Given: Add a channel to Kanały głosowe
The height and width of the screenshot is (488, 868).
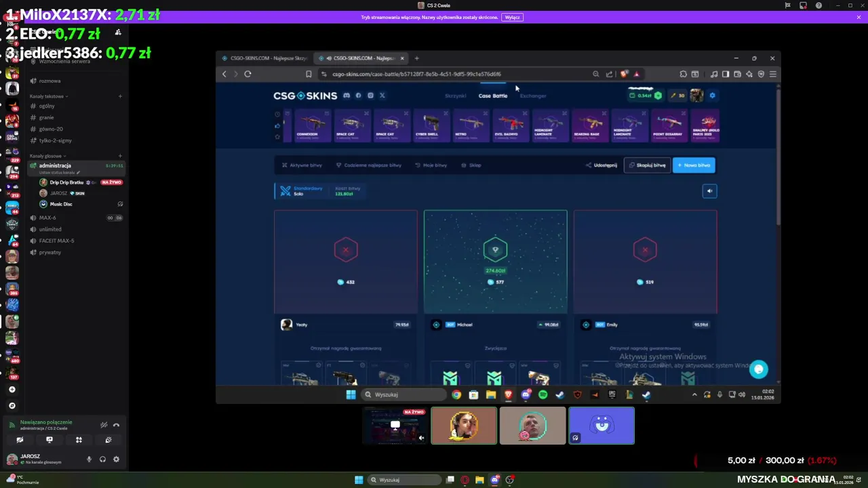Looking at the screenshot, I should [x=120, y=156].
